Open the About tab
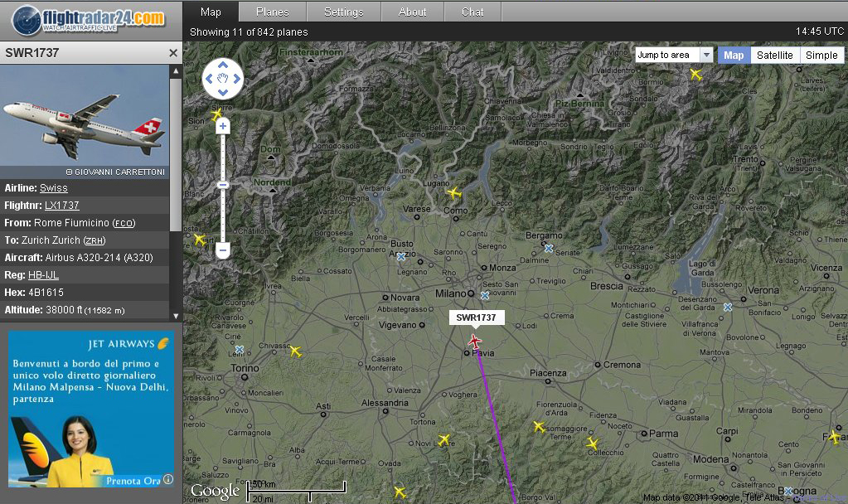The width and height of the screenshot is (848, 504). [x=413, y=12]
